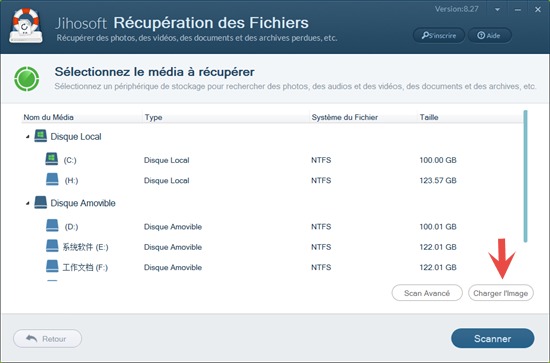Click the (C:) Windows drive icon
550x363 pixels.
pos(52,159)
